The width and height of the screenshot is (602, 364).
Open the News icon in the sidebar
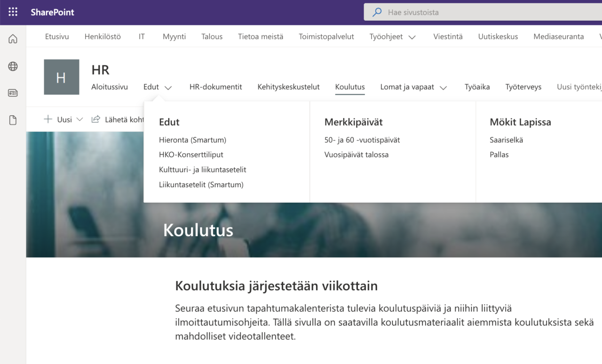(x=12, y=93)
